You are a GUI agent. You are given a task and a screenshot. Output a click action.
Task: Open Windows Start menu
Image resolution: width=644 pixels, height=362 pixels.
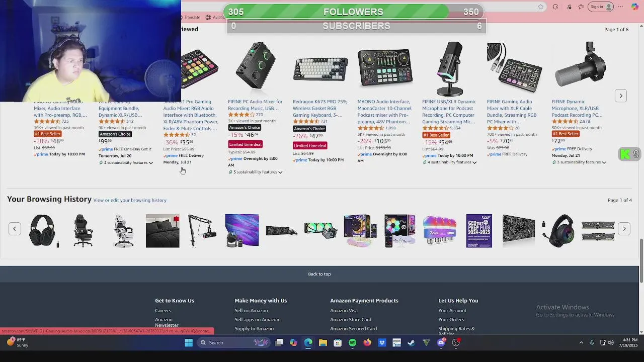[x=189, y=343]
